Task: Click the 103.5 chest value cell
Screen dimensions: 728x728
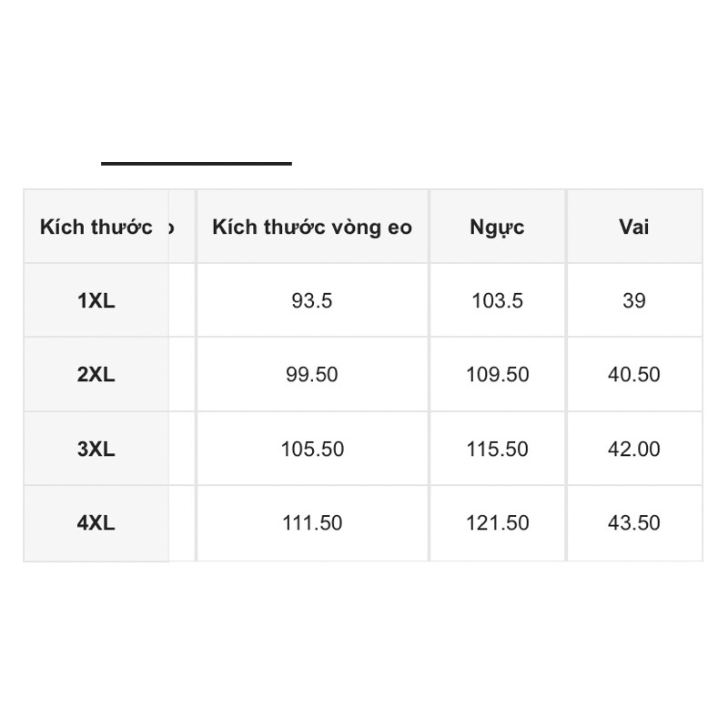Action: point(497,300)
